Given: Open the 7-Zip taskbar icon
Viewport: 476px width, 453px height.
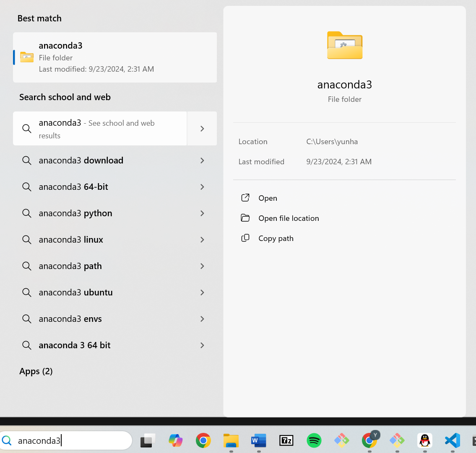Looking at the screenshot, I should pos(286,440).
